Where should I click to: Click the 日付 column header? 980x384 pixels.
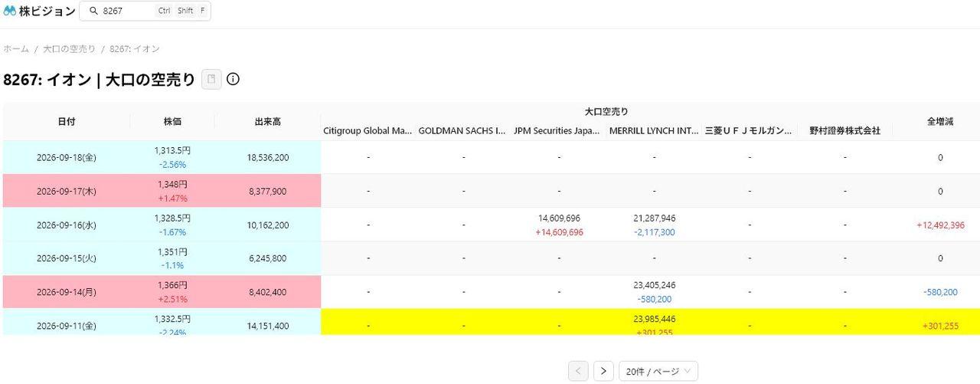(x=67, y=122)
